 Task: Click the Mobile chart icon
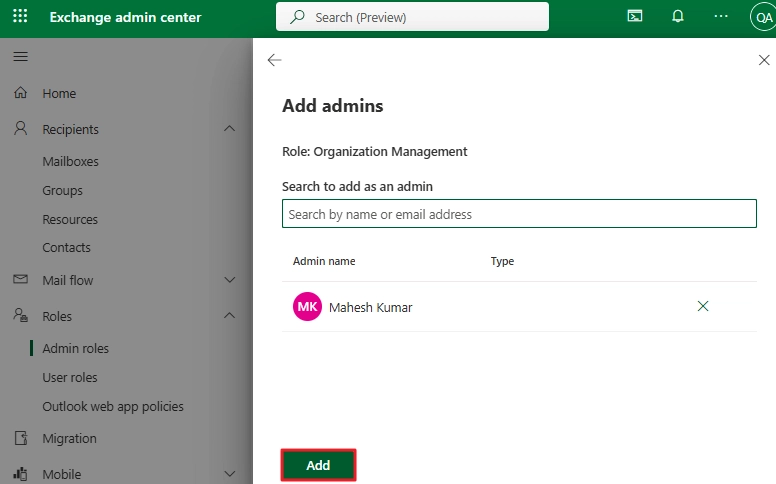(20, 474)
